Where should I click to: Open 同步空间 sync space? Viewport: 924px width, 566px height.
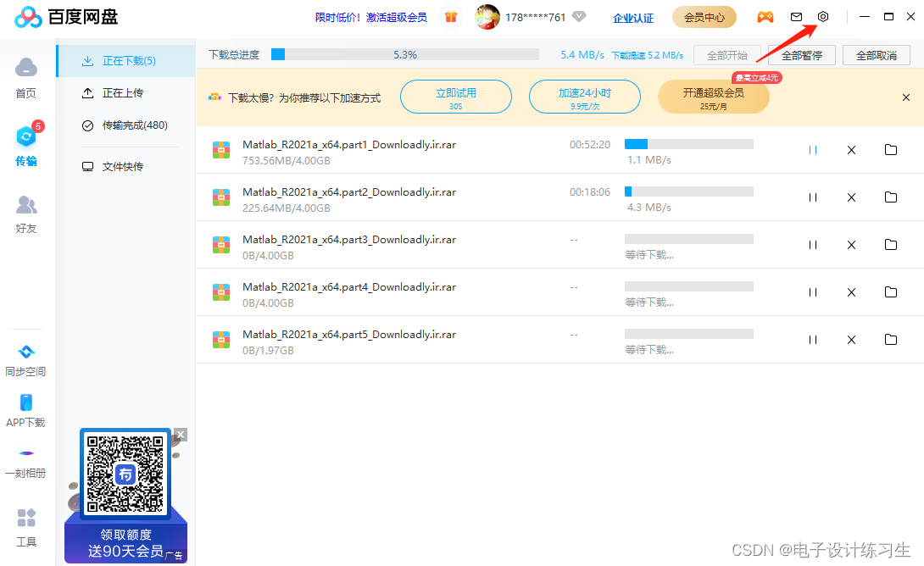coord(25,360)
